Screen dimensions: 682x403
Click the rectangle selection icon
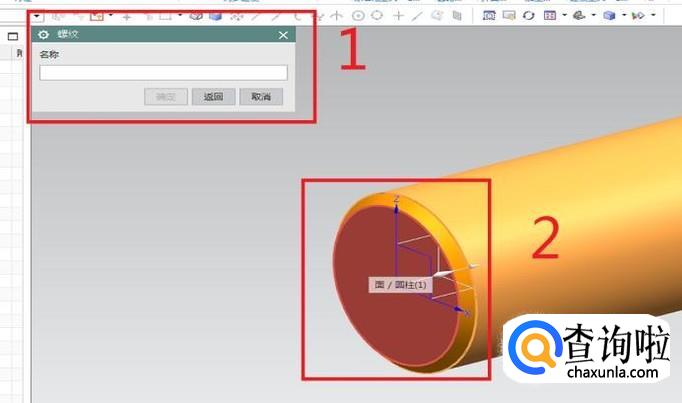[165, 17]
